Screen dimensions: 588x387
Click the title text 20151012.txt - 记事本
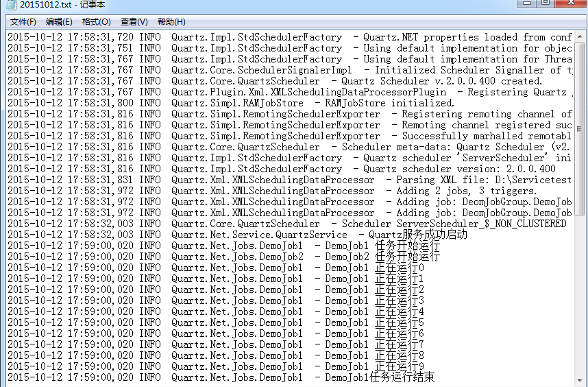point(62,5)
